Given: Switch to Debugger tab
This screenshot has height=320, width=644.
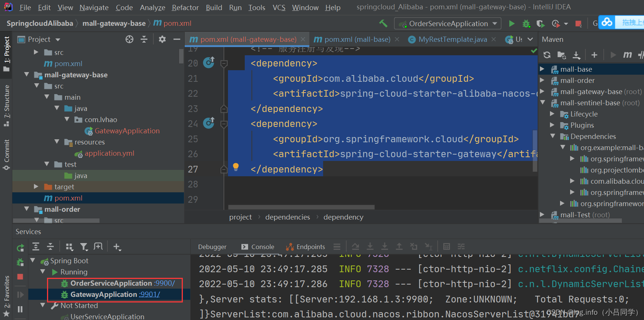Looking at the screenshot, I should click(212, 247).
